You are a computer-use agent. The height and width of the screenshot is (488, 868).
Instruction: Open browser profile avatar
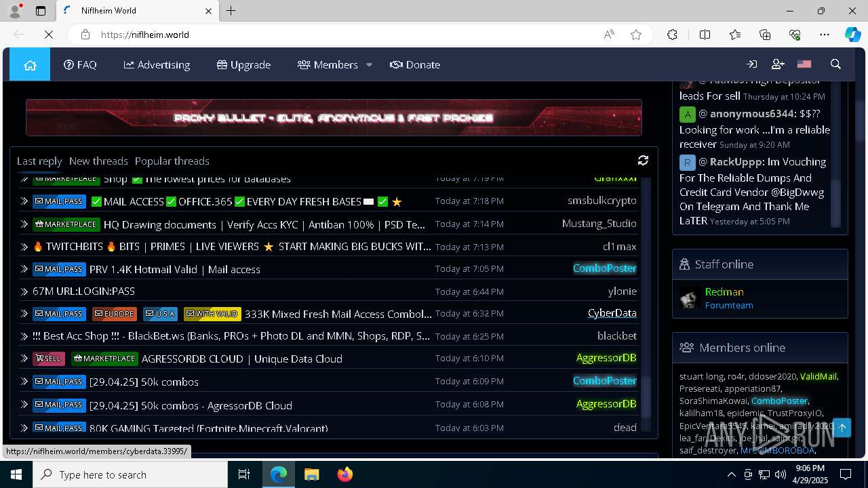[x=15, y=11]
